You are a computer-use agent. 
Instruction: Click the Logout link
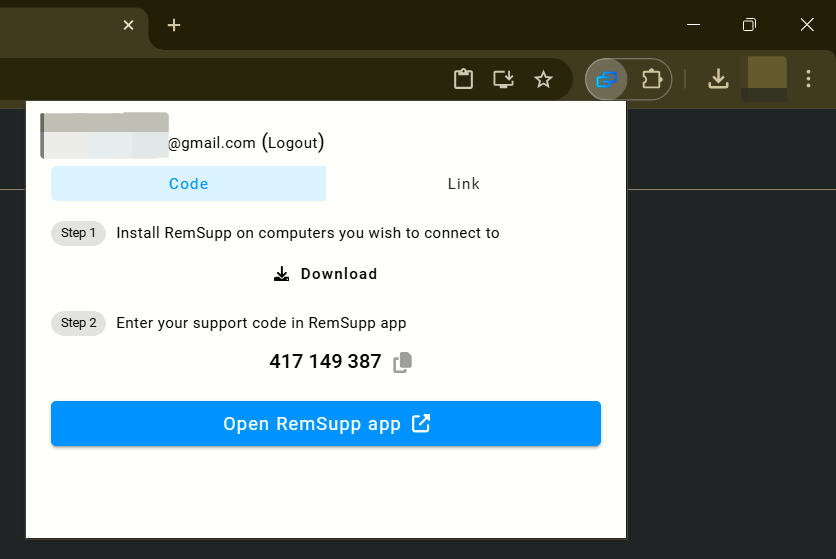(293, 143)
